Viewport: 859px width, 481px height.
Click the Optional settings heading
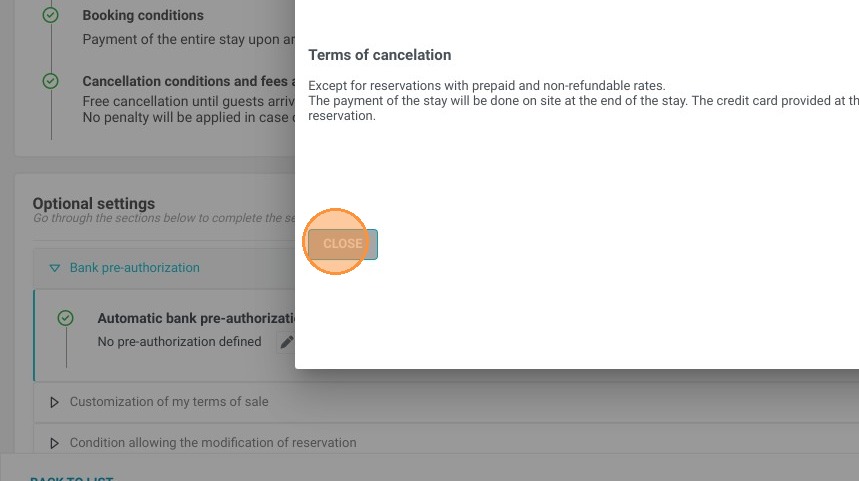[x=94, y=203]
